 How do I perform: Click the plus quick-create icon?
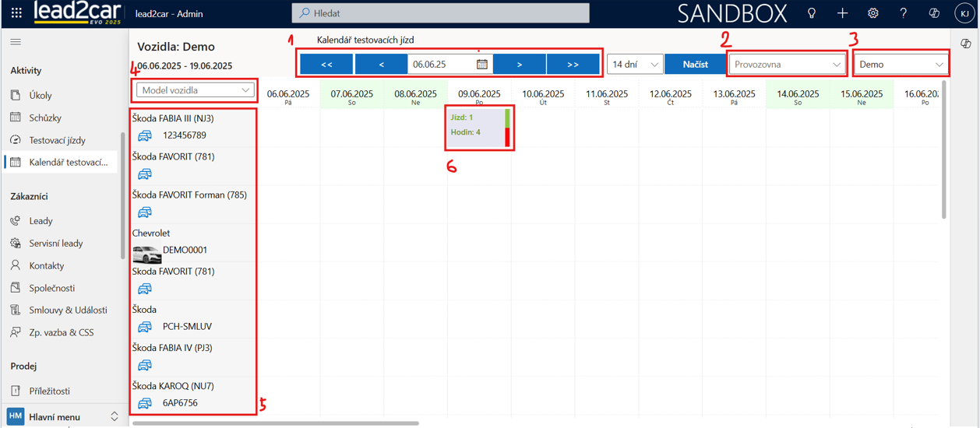(x=842, y=13)
